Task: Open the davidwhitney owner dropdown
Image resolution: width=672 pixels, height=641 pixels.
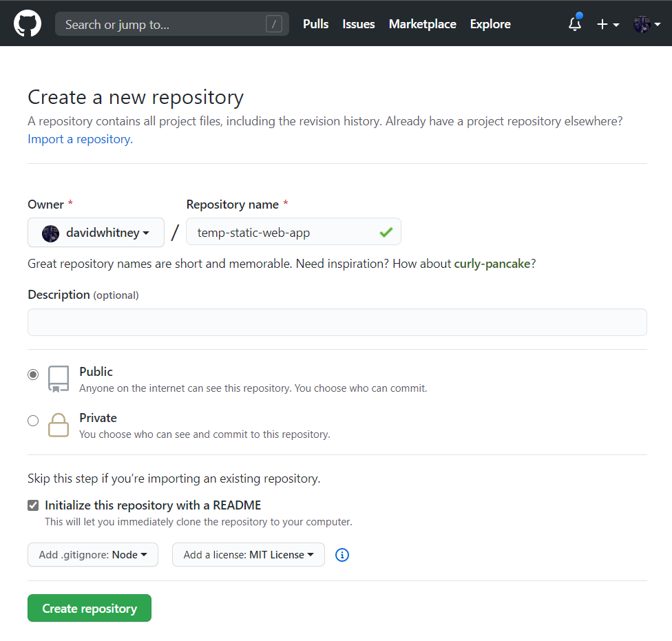Action: tap(96, 233)
